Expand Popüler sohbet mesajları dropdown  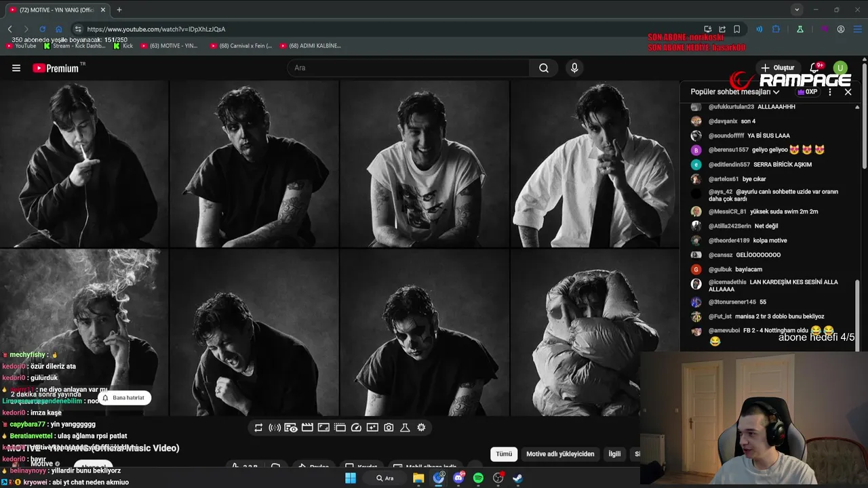[735, 91]
